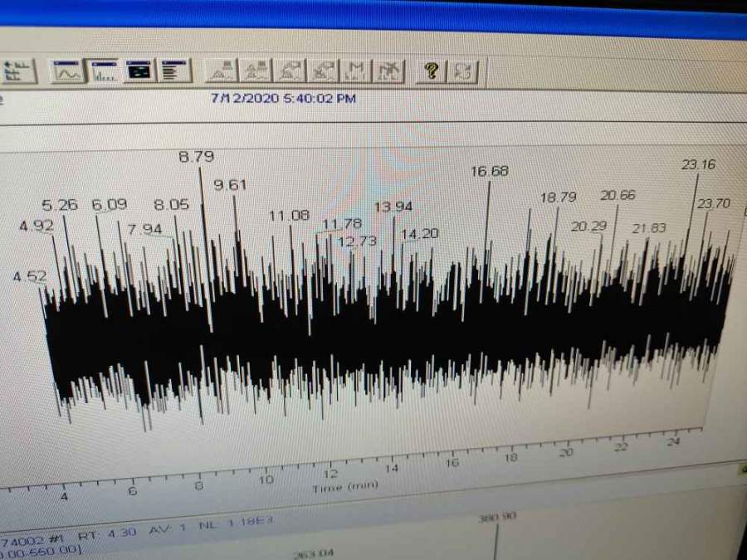
Task: Click the 6.09 peak label
Action: (110, 205)
